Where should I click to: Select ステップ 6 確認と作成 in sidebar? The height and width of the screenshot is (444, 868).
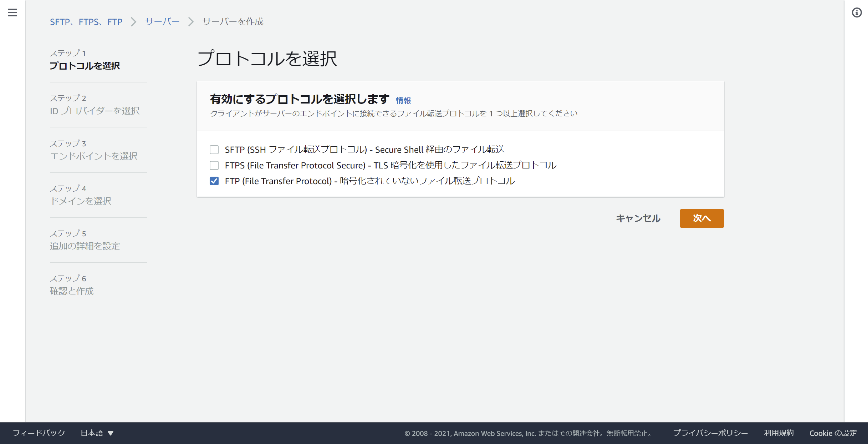point(71,291)
